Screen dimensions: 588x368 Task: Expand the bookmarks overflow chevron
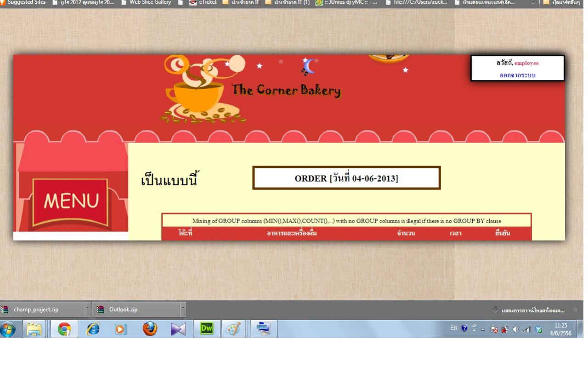[535, 2]
